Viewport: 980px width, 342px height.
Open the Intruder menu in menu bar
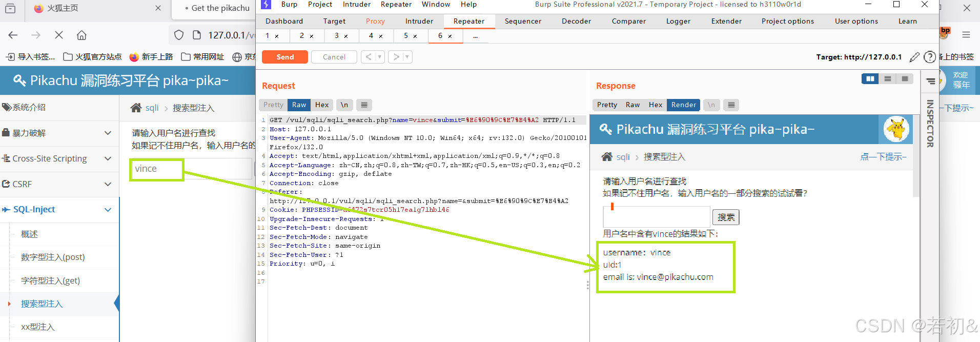coord(357,4)
